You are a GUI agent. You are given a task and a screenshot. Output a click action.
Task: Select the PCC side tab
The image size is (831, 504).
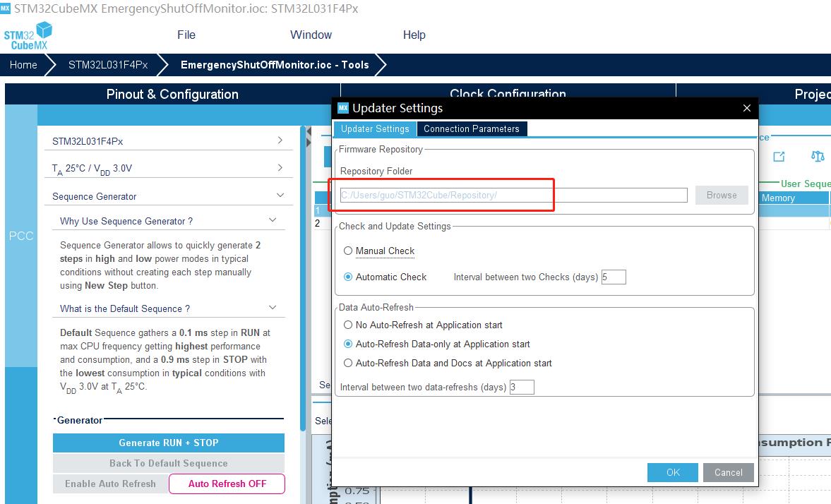pyautogui.click(x=21, y=236)
